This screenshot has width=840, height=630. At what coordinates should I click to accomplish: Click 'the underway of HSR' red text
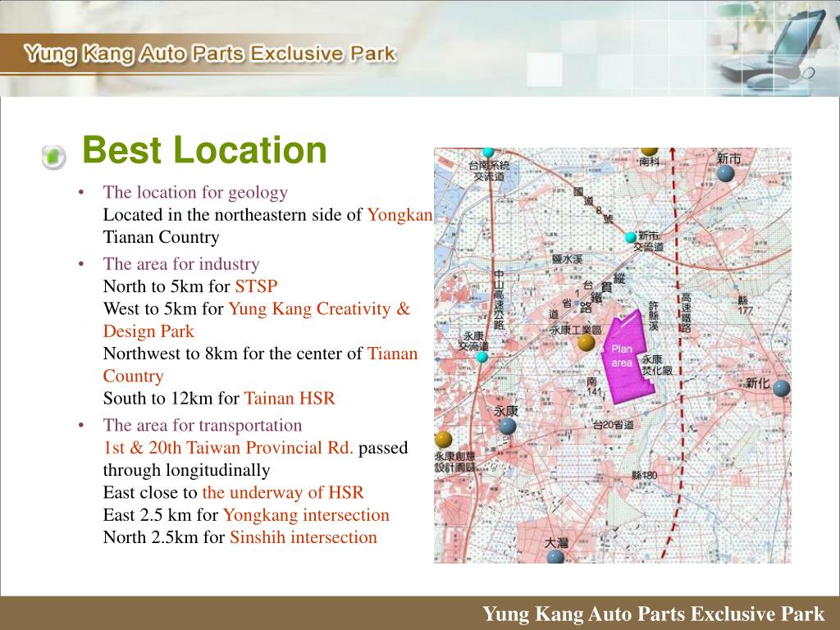[283, 492]
